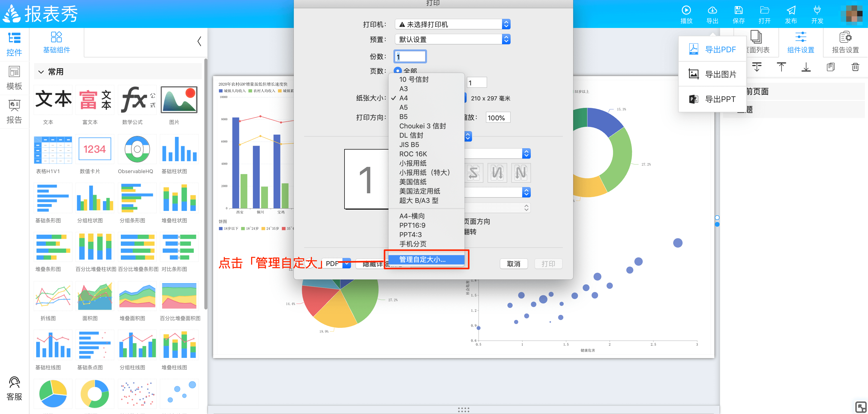
Task: Click the 取消 button
Action: (x=513, y=264)
